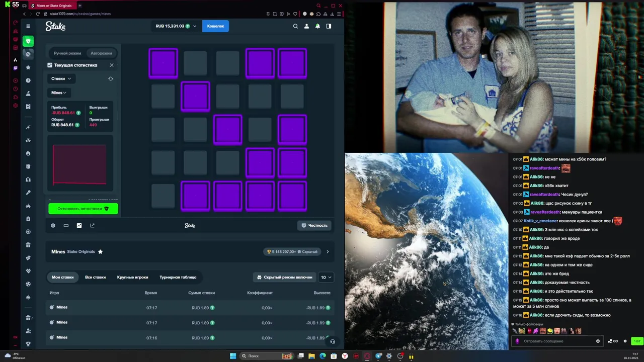Deselect the purple tile in the bottom-right corner

click(x=292, y=196)
